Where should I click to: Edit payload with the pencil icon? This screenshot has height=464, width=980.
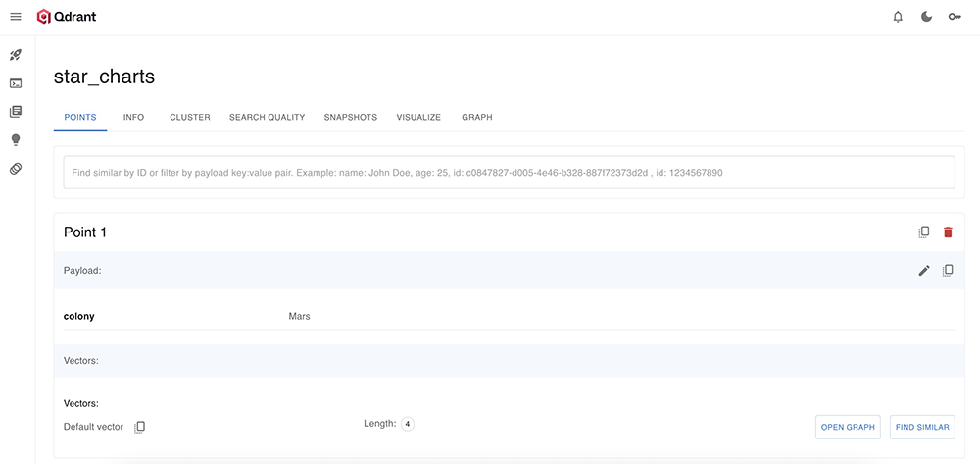pos(924,270)
